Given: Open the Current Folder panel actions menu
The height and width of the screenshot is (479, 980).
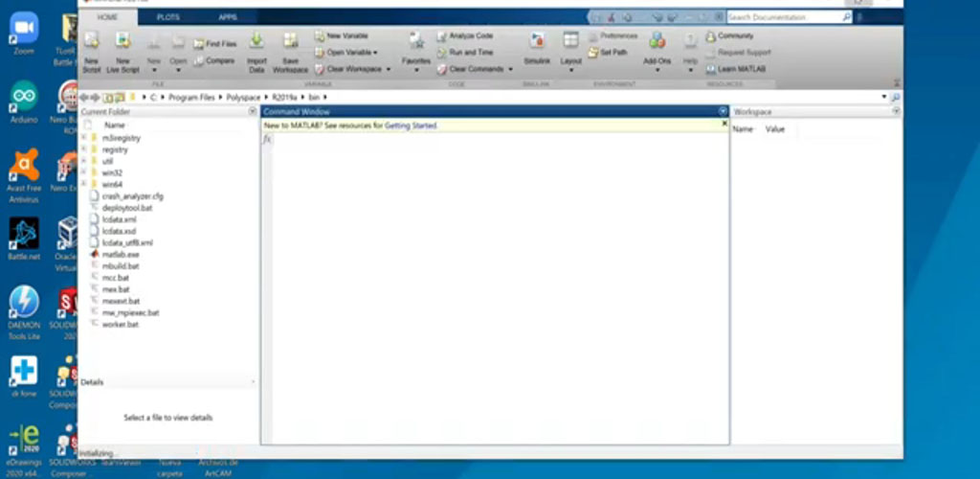Looking at the screenshot, I should pos(253,111).
